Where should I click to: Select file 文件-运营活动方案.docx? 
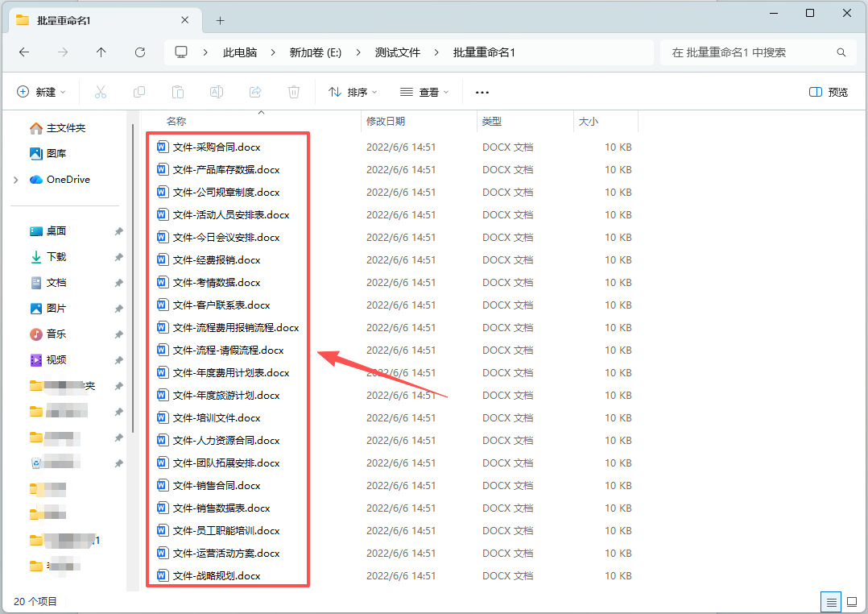click(x=218, y=553)
